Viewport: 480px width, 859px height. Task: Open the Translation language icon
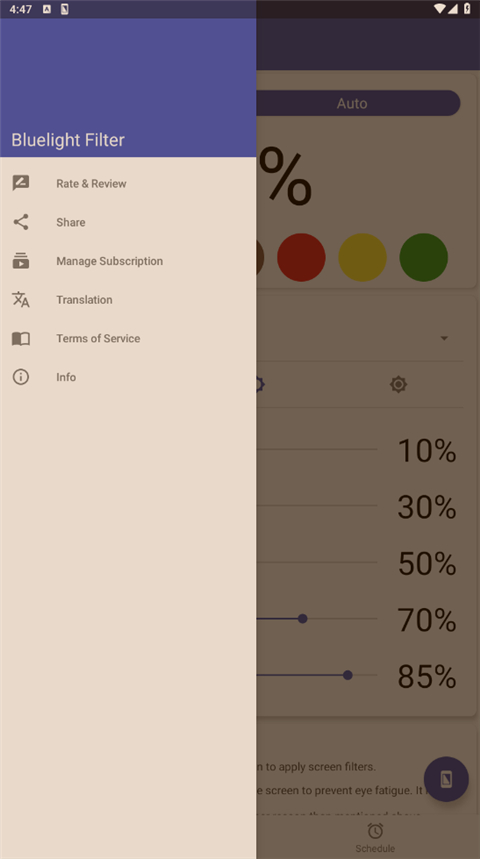21,300
